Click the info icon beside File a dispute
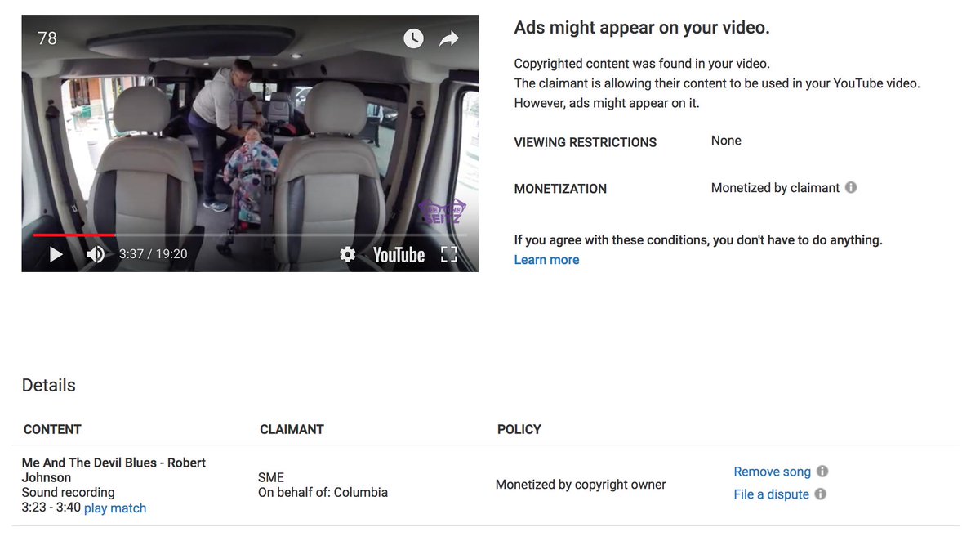Viewport: 980px width, 550px height. coord(821,494)
